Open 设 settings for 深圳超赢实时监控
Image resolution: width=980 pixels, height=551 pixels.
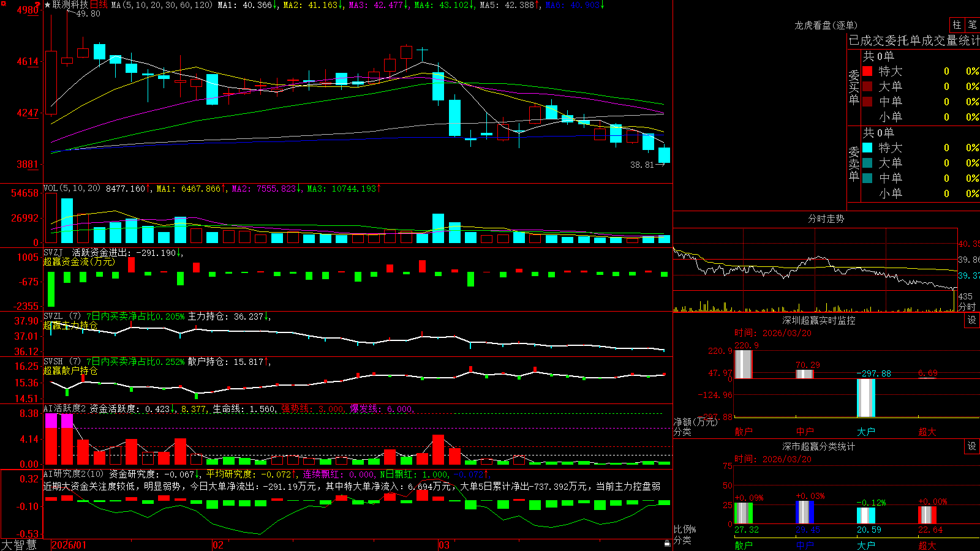[x=972, y=320]
